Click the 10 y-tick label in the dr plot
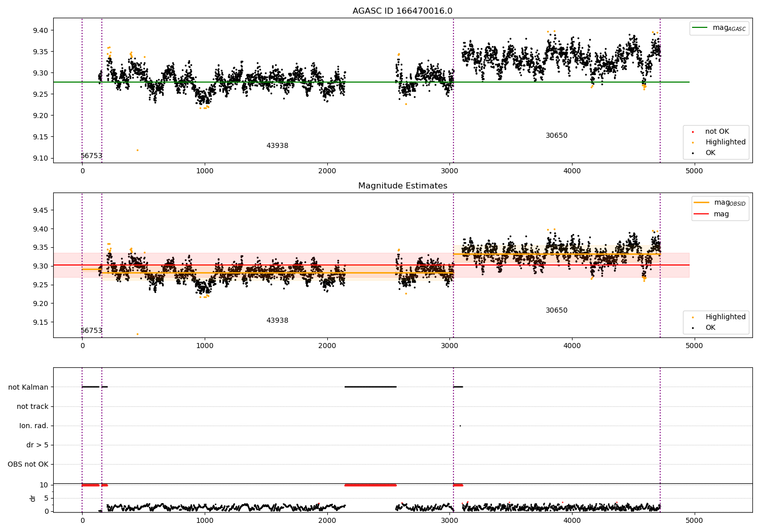 (44, 485)
